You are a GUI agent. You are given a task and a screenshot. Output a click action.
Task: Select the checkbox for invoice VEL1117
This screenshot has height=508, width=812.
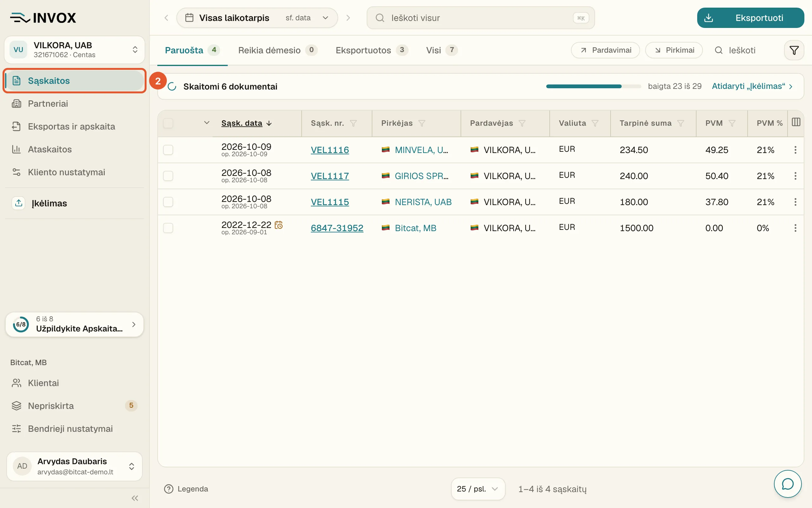tap(168, 176)
